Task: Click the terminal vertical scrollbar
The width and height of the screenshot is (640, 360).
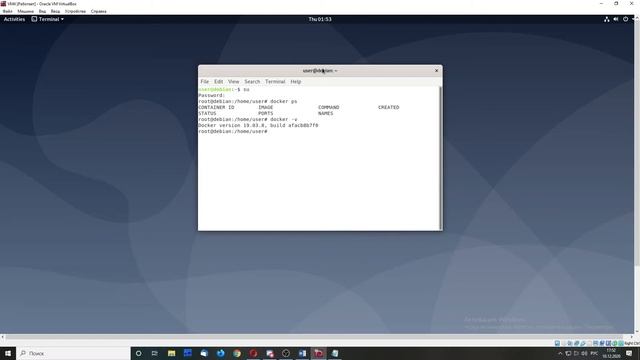Action: click(x=440, y=158)
